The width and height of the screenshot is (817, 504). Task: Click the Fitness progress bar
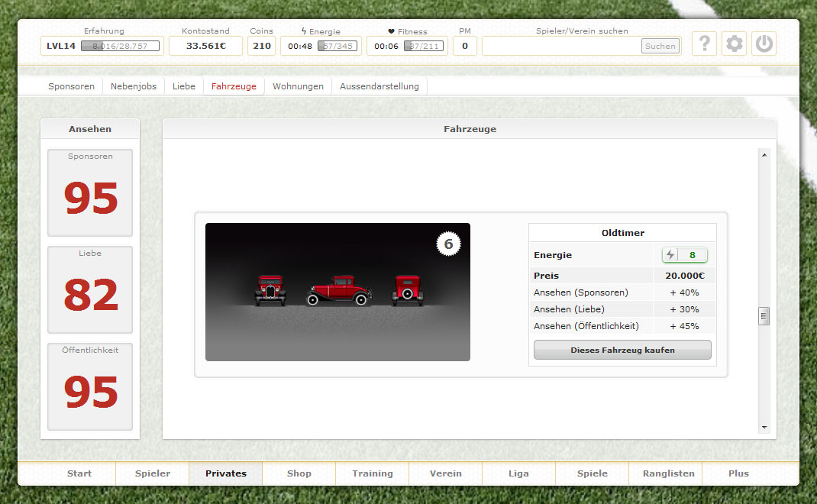click(424, 46)
